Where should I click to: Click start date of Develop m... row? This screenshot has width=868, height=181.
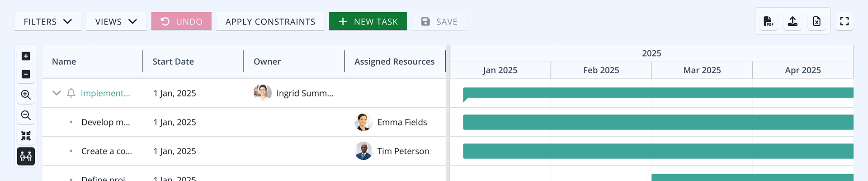click(x=175, y=122)
